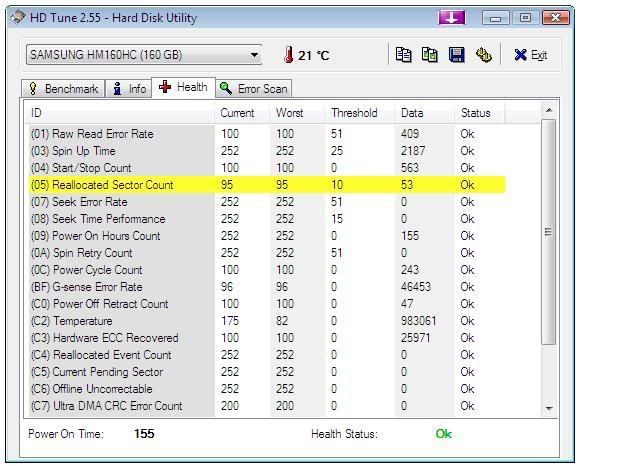Image resolution: width=640 pixels, height=466 pixels.
Task: Select the (C7) Ultra DMA CRC Error Count row
Action: coord(265,406)
